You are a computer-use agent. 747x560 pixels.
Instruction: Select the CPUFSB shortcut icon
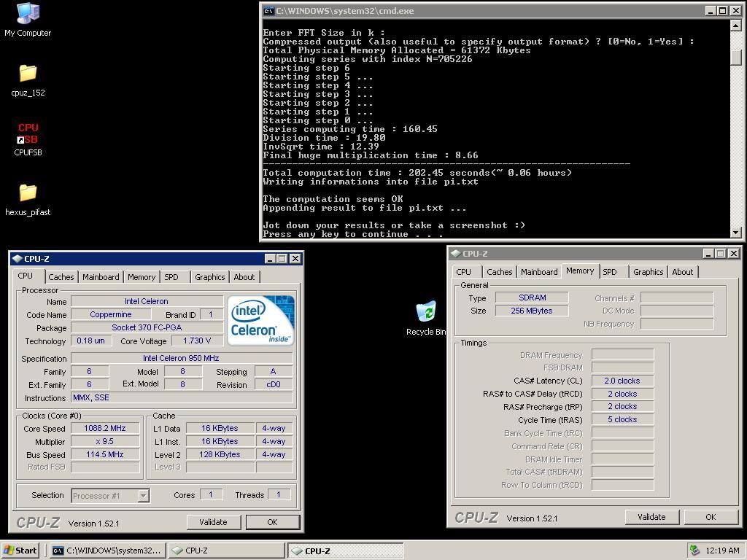(28, 139)
